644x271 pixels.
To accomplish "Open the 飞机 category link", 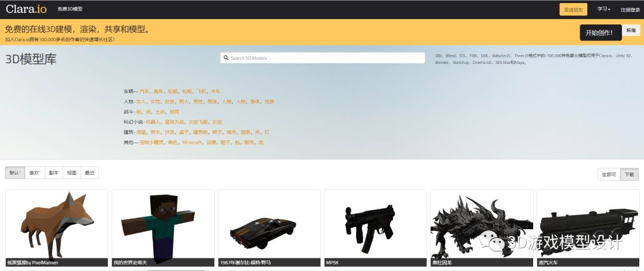I will [x=202, y=91].
